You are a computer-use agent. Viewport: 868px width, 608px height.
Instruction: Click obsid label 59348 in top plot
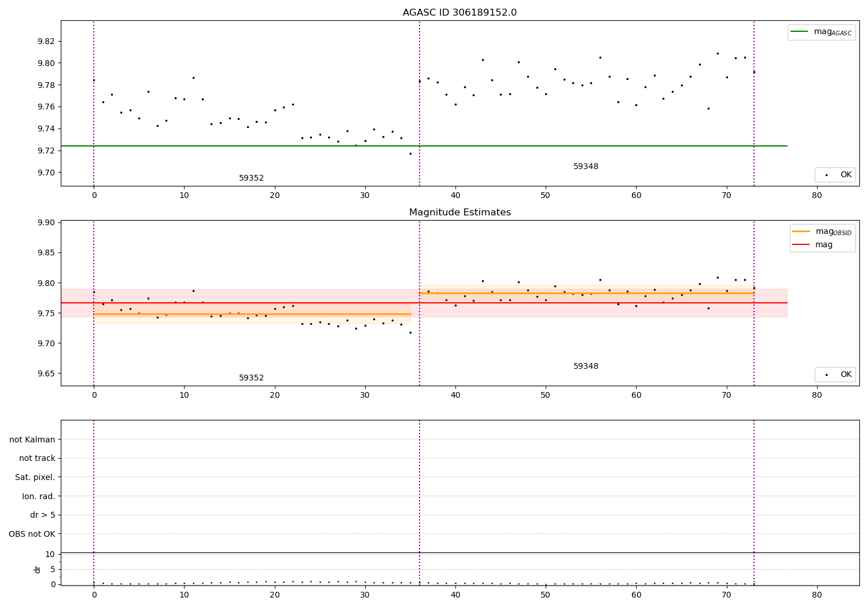click(x=586, y=167)
